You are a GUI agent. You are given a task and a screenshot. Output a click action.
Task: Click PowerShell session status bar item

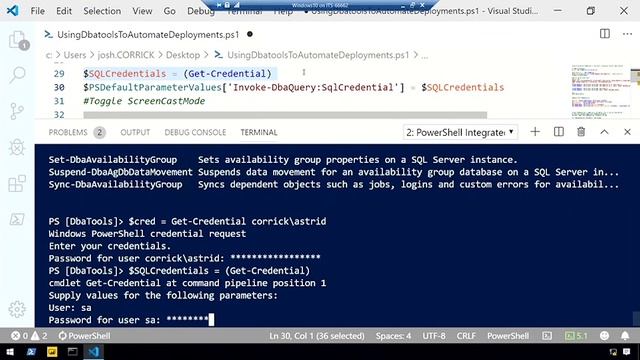[84, 336]
